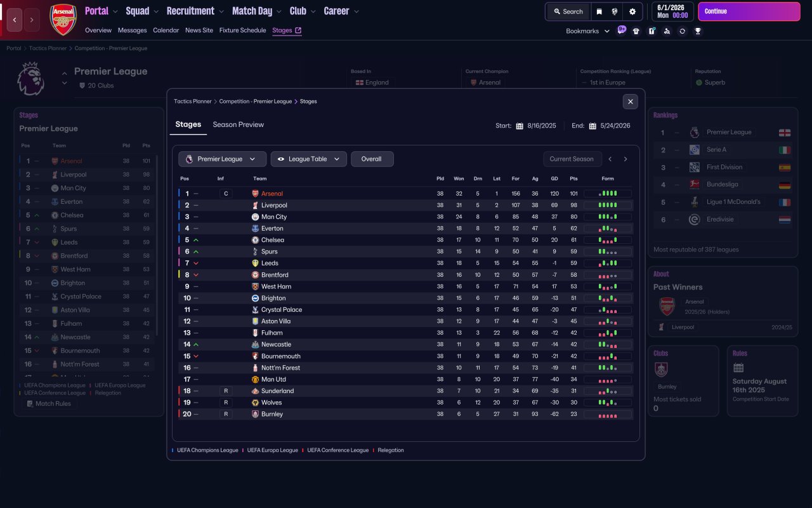The image size is (812, 508).
Task: Expand the Bookmarks dropdown
Action: click(587, 31)
